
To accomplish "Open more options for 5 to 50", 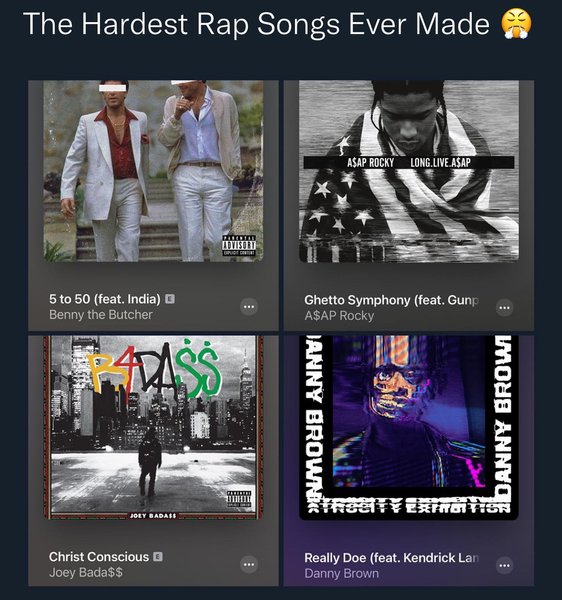I will (249, 307).
